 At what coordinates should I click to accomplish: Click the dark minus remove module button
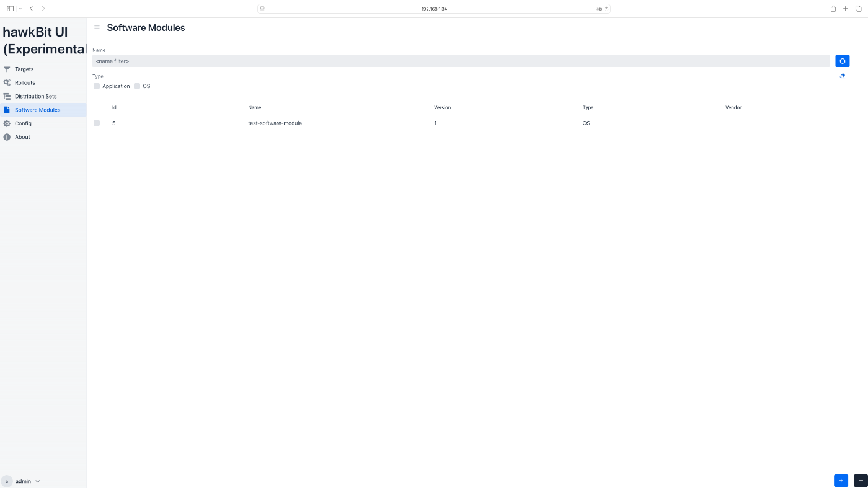point(861,480)
